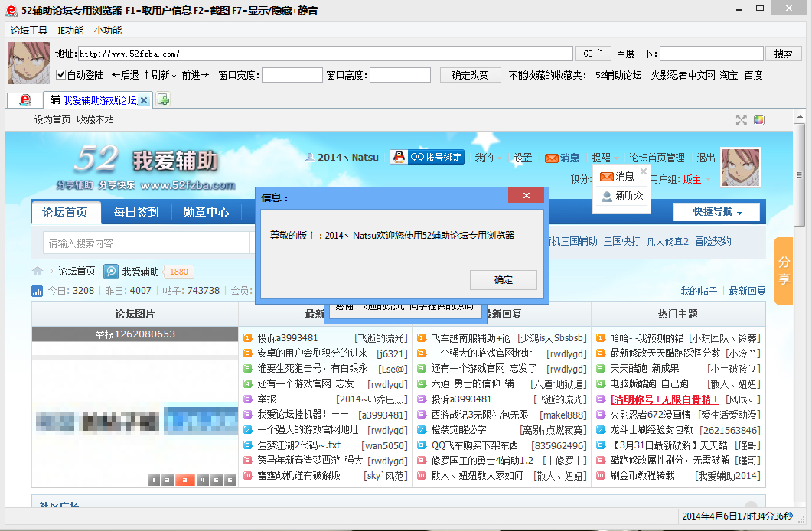
Task: Open the 52辅助论坛 favorite link
Action: pyautogui.click(x=618, y=76)
